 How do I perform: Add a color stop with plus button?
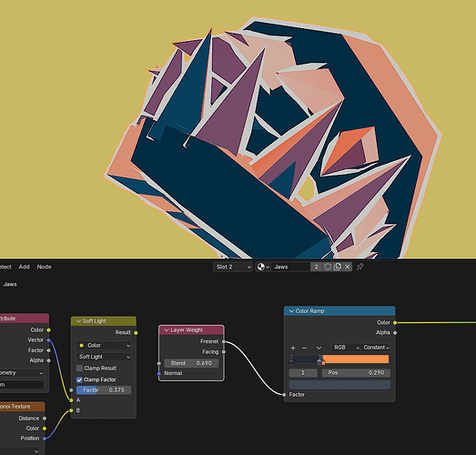(293, 348)
